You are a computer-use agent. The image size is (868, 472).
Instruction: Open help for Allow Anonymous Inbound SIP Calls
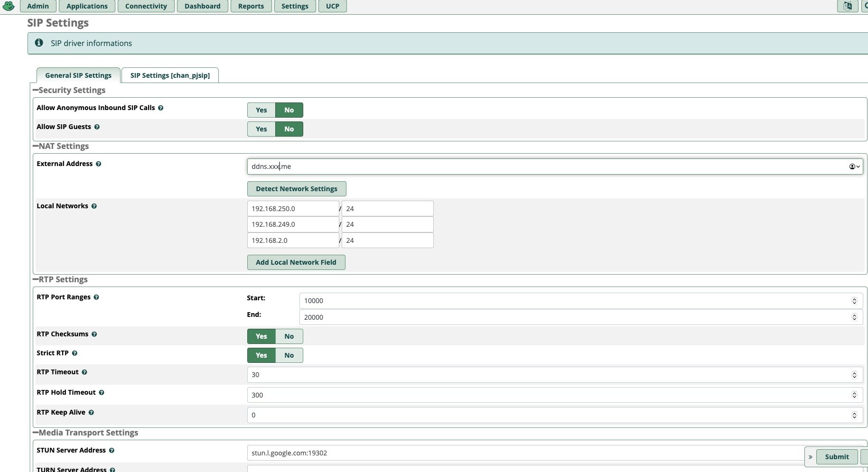click(160, 108)
